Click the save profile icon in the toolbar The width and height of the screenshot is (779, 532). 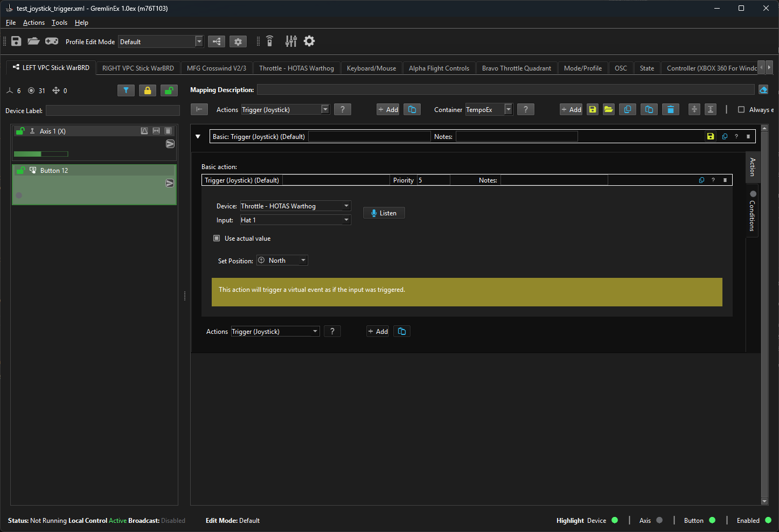pos(16,41)
